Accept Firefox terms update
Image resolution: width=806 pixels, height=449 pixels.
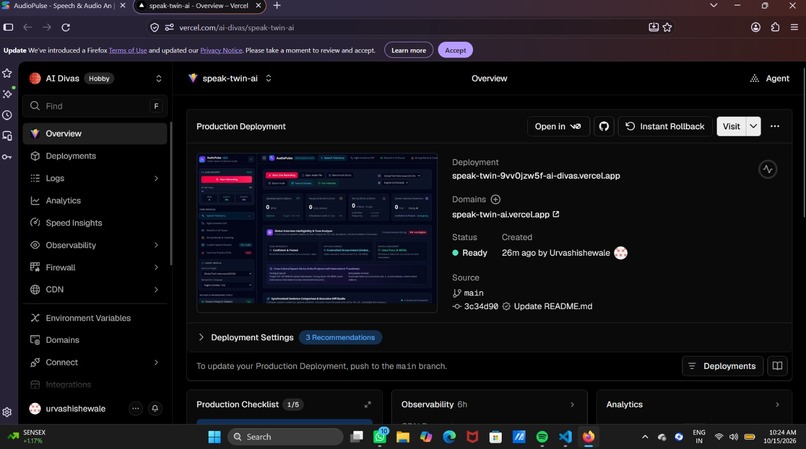coord(455,50)
